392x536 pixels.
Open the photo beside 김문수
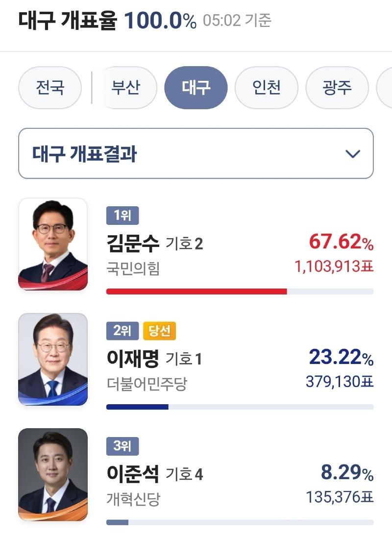coord(53,244)
